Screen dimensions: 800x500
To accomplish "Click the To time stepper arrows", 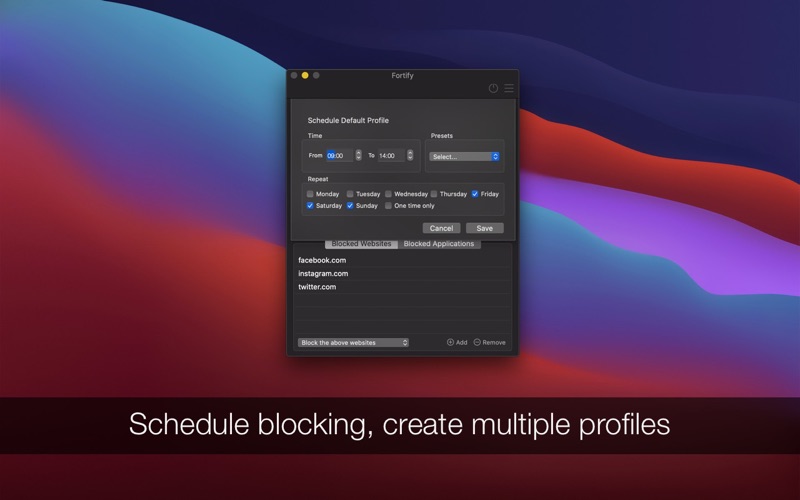I will point(410,155).
